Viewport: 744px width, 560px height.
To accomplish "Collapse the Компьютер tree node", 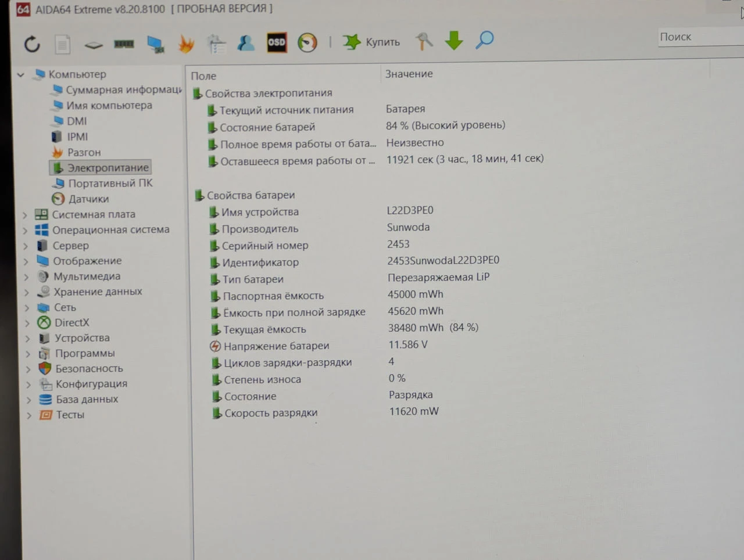I will click(21, 75).
